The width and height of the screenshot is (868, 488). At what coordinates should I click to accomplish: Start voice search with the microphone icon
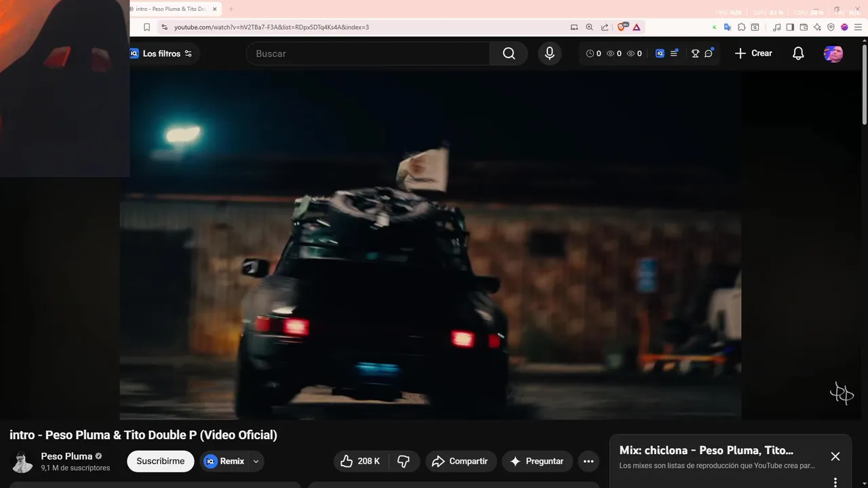click(x=549, y=54)
